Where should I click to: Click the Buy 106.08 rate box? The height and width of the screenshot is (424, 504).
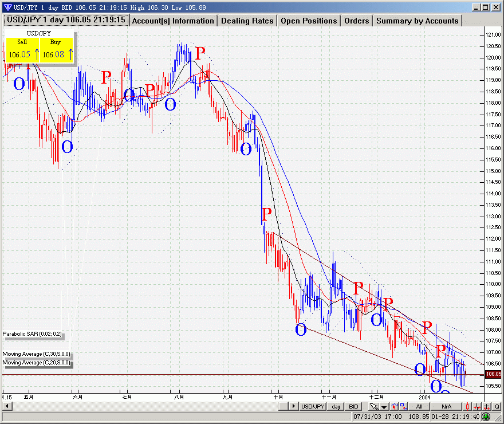point(57,50)
